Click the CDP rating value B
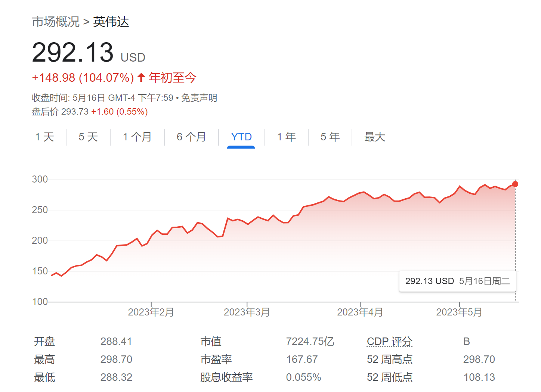This screenshot has height=392, width=541. point(467,342)
